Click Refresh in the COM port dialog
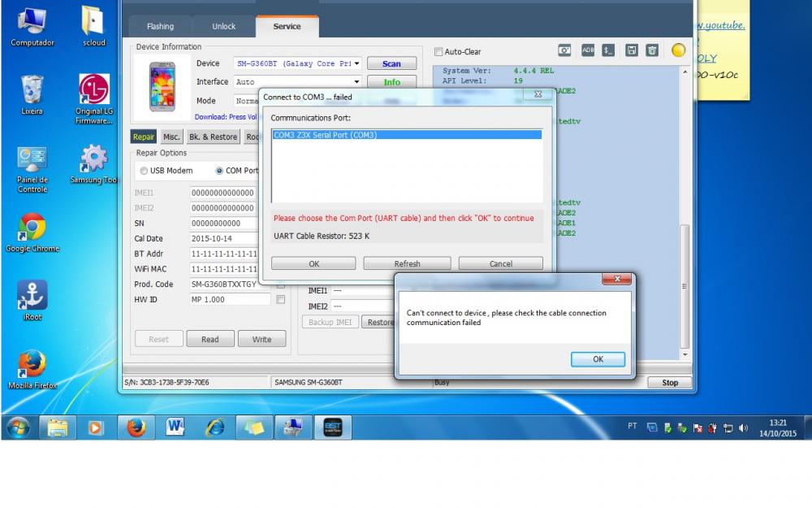 pos(407,263)
